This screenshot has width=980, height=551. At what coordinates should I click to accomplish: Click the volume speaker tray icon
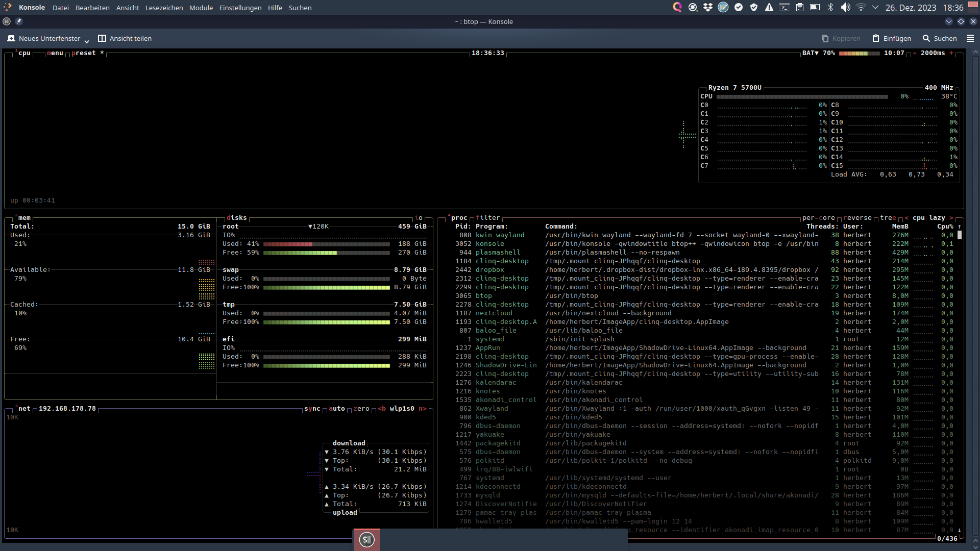tap(846, 7)
